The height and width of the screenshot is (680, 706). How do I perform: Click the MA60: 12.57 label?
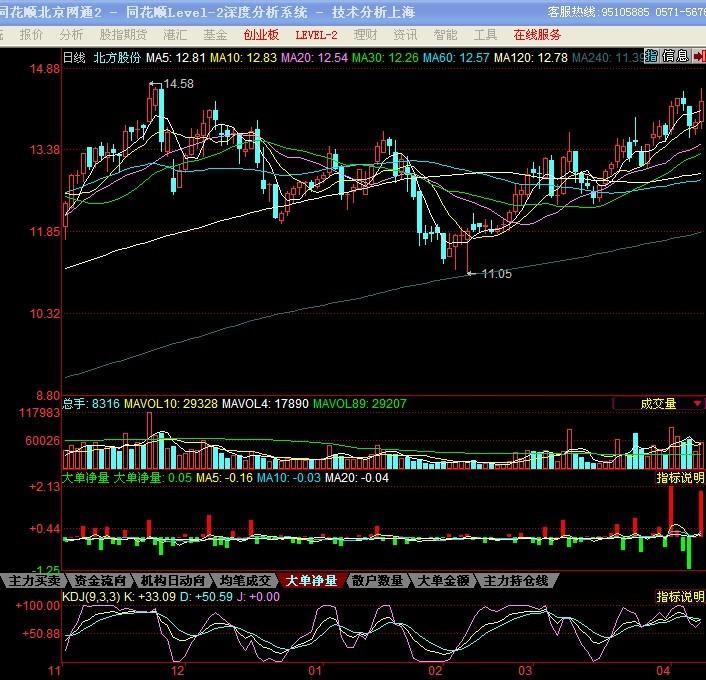pos(456,58)
